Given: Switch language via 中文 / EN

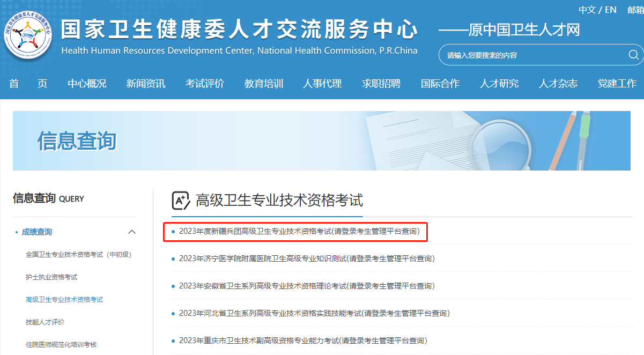Looking at the screenshot, I should tap(597, 10).
